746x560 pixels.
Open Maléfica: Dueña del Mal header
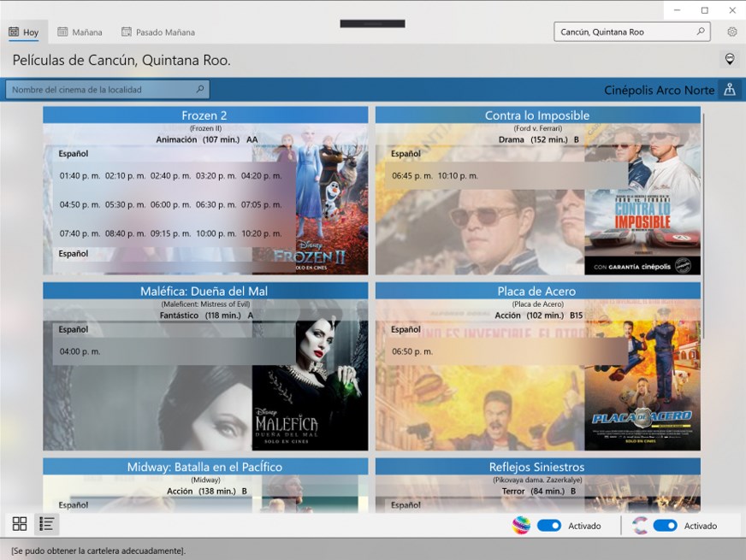(205, 291)
